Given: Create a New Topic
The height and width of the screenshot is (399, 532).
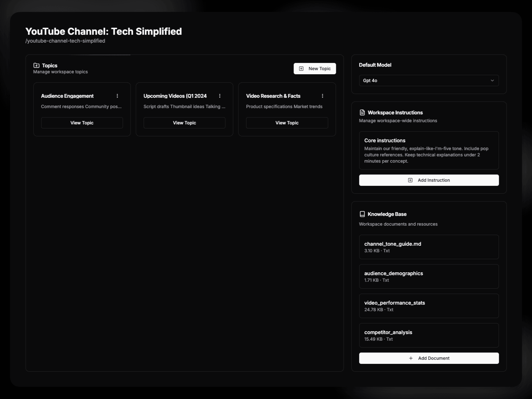Looking at the screenshot, I should coord(315,69).
